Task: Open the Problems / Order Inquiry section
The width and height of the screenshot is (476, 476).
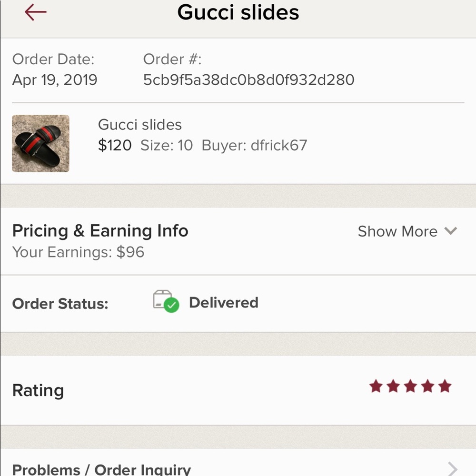Action: tap(101, 469)
